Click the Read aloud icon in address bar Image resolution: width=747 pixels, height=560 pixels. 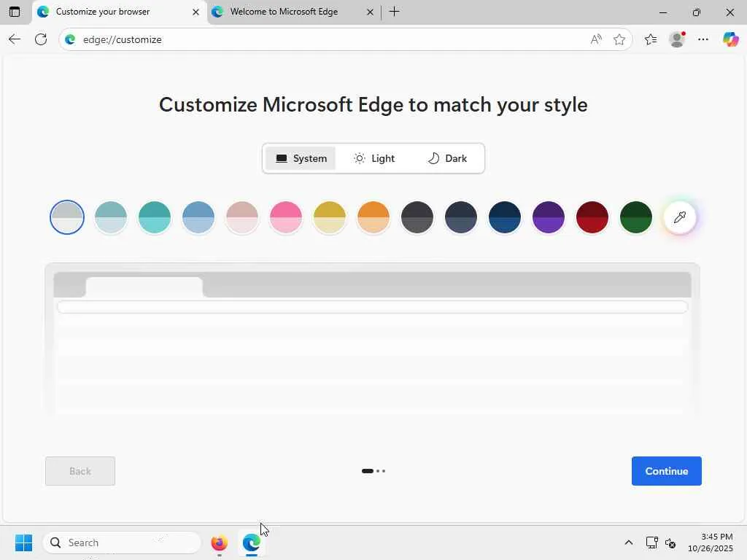coord(595,39)
